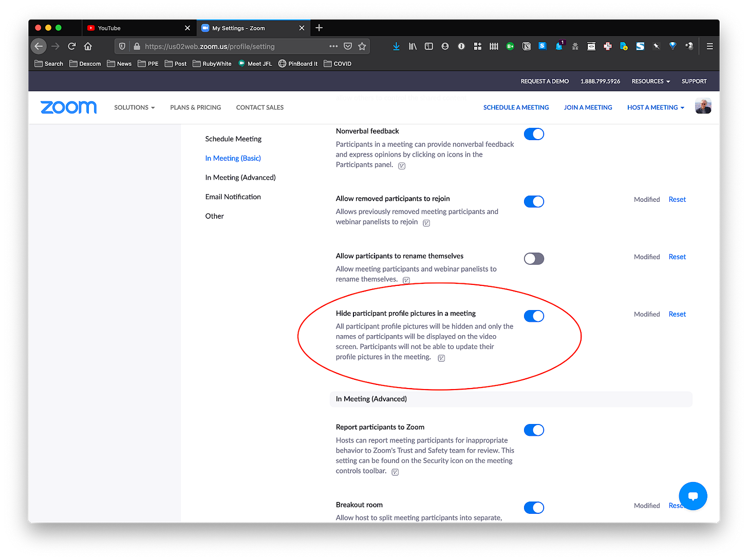Click the 1.888.799.5926 phone number
Viewport: 748px width, 560px height.
tap(600, 81)
